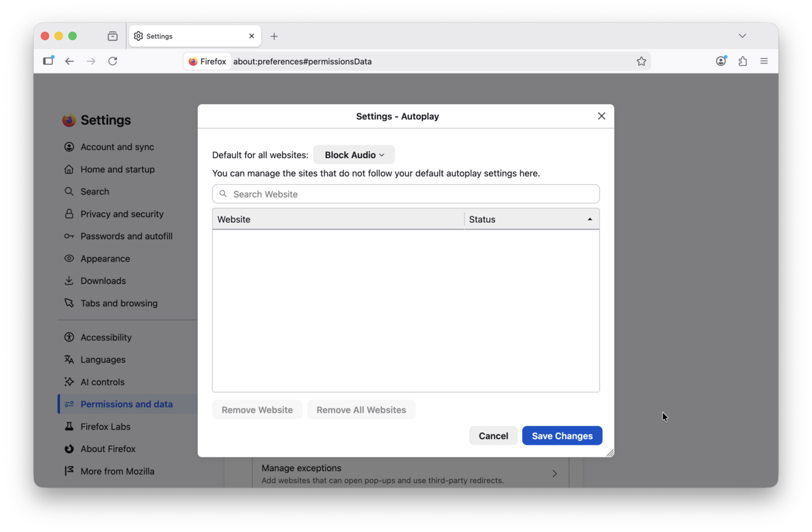Viewport: 812px width, 532px height.
Task: Sort by the Website column header
Action: tap(338, 219)
